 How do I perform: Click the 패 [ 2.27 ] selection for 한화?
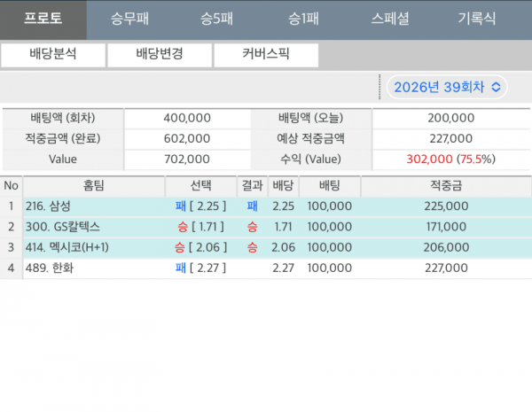click(x=201, y=268)
